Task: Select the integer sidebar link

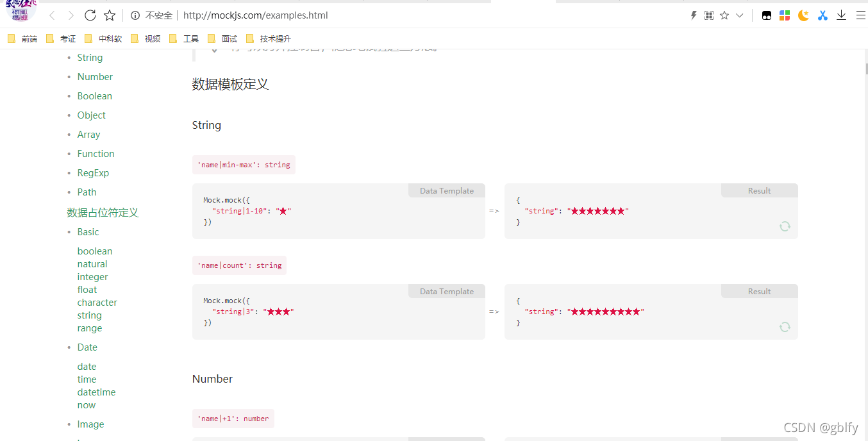Action: [93, 277]
